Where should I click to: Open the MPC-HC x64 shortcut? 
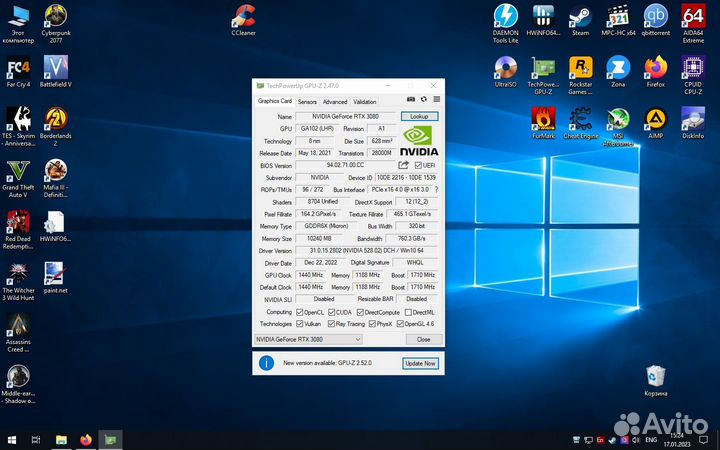pos(618,20)
